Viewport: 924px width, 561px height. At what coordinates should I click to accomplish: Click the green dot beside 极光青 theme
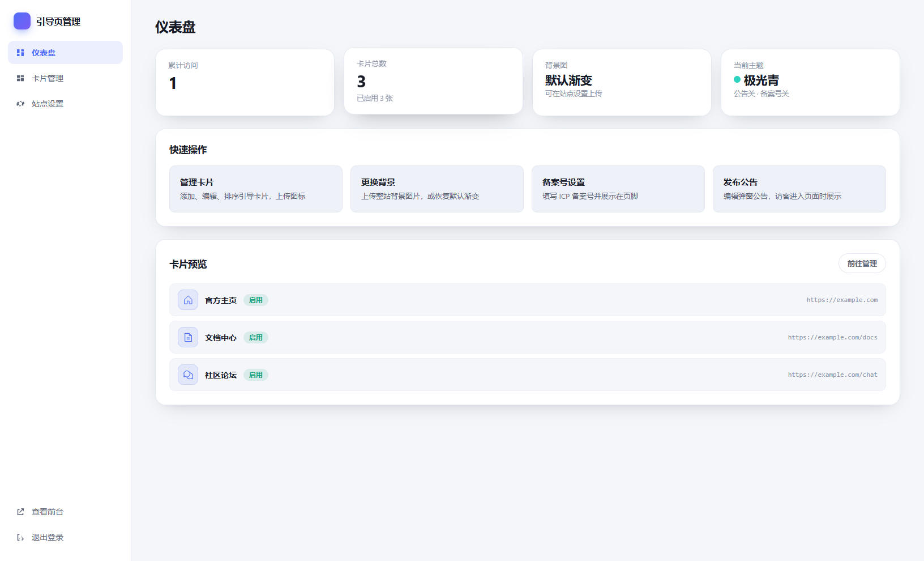tap(737, 79)
